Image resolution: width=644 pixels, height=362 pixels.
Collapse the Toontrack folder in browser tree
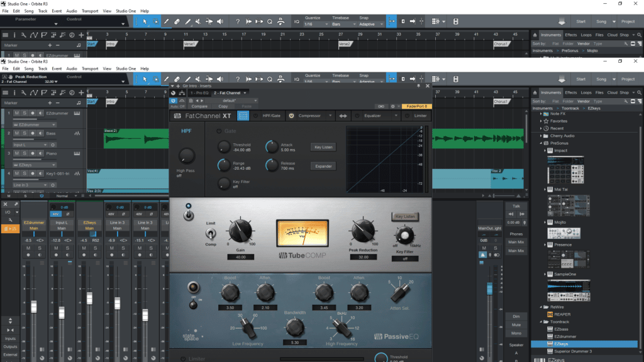pos(541,322)
